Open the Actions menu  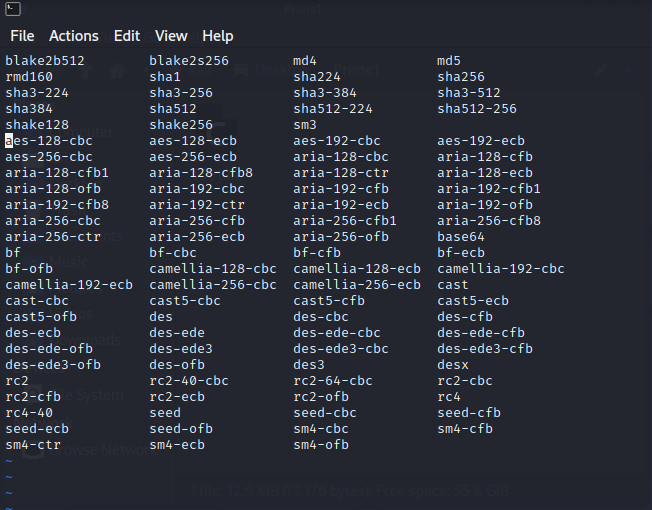74,36
